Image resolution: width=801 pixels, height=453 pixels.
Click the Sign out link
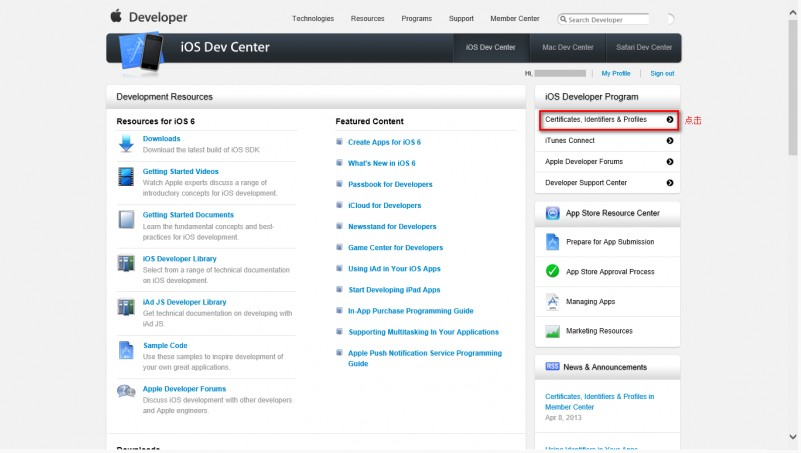click(662, 74)
